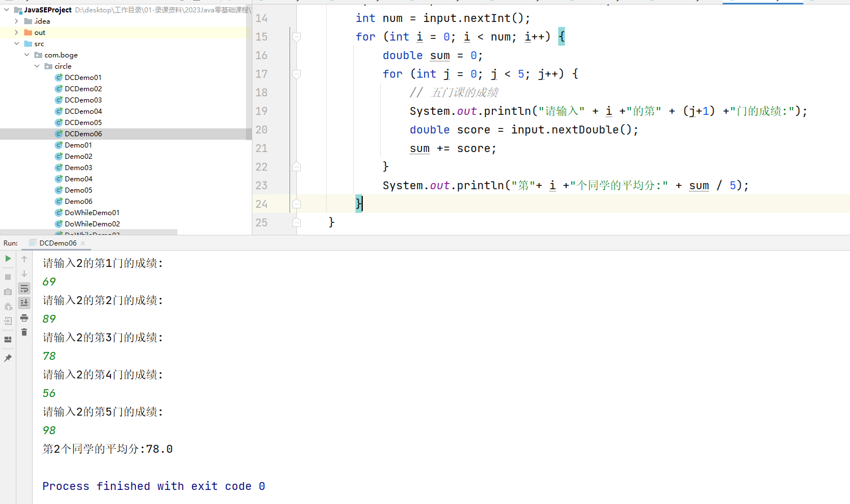Expand the out folder
Viewport: 850px width, 504px height.
[16, 32]
